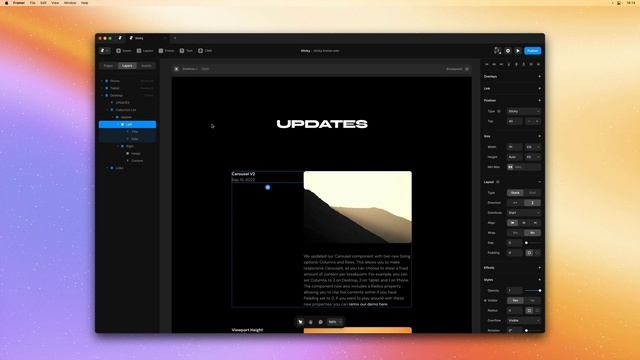This screenshot has height=360, width=640.
Task: Click the Height Auto value field
Action: coord(514,157)
